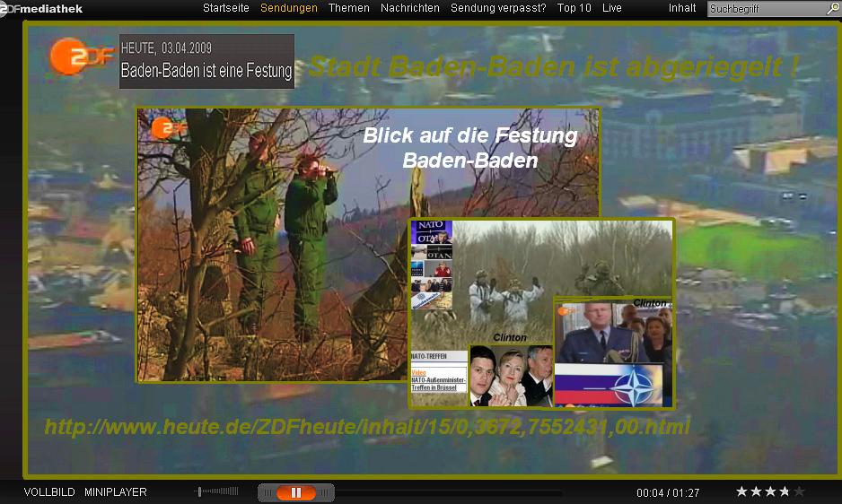Click the NATO flag image thumbnail
The height and width of the screenshot is (504, 842).
click(609, 386)
